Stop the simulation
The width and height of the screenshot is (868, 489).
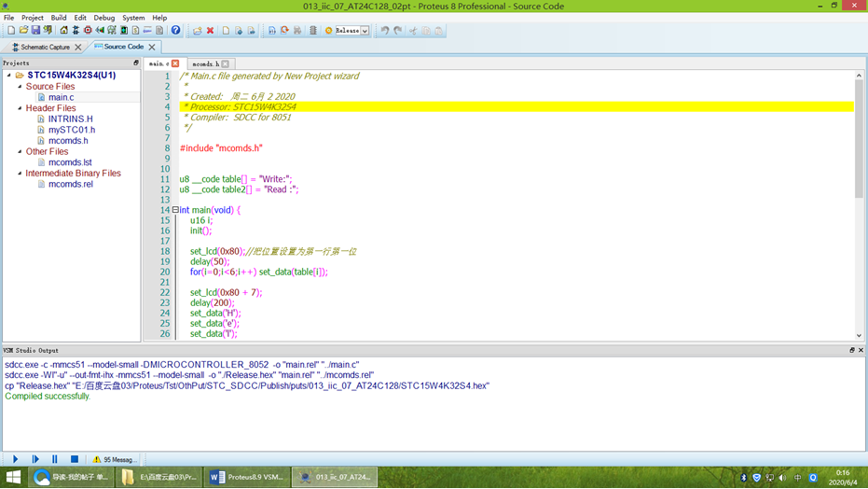(75, 459)
